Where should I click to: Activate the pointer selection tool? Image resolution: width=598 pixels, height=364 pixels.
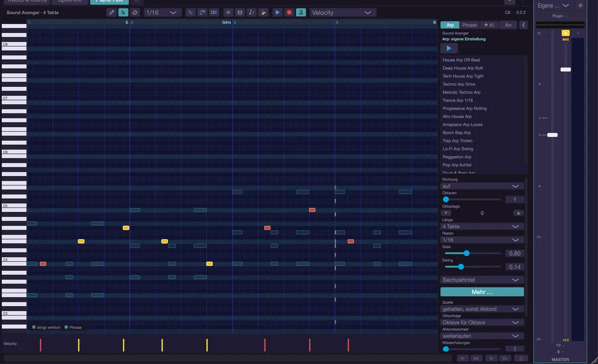pyautogui.click(x=123, y=12)
